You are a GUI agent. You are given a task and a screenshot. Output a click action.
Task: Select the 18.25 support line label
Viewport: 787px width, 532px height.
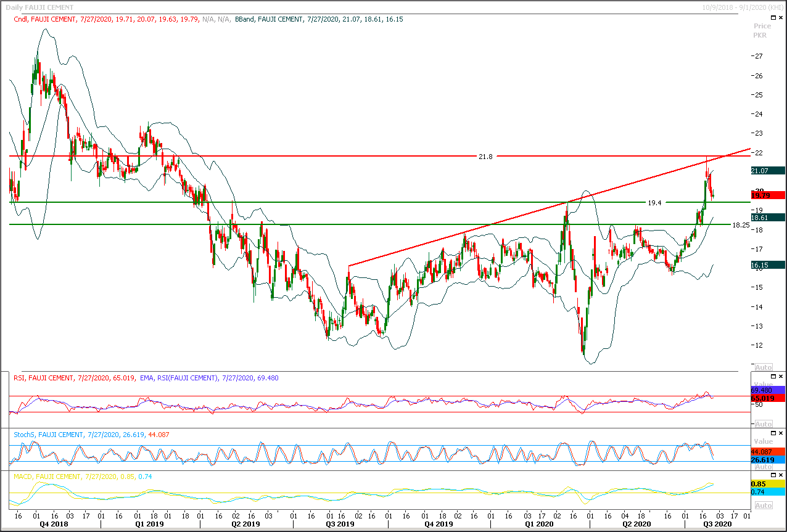coord(740,226)
